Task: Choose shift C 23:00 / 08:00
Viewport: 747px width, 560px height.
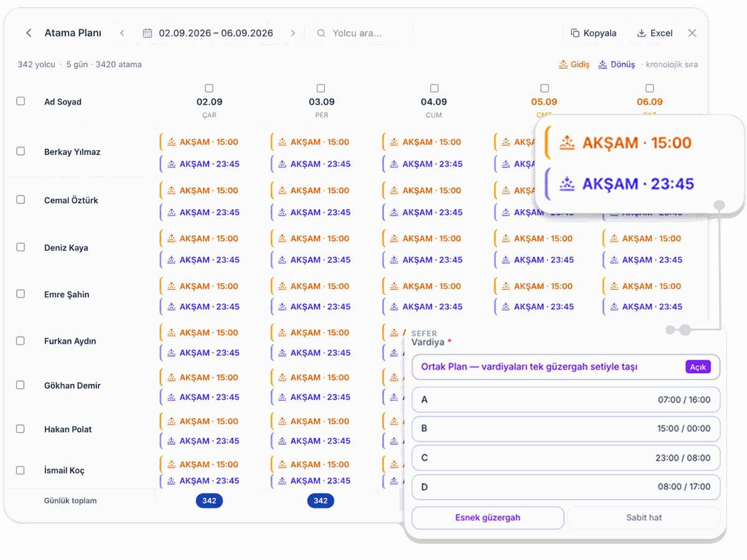Action: pyautogui.click(x=566, y=458)
